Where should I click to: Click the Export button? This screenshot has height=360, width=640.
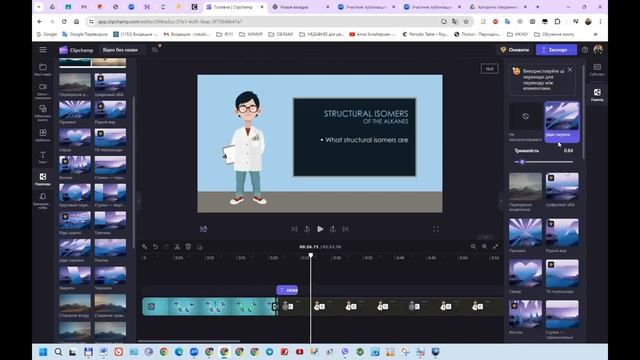point(556,50)
